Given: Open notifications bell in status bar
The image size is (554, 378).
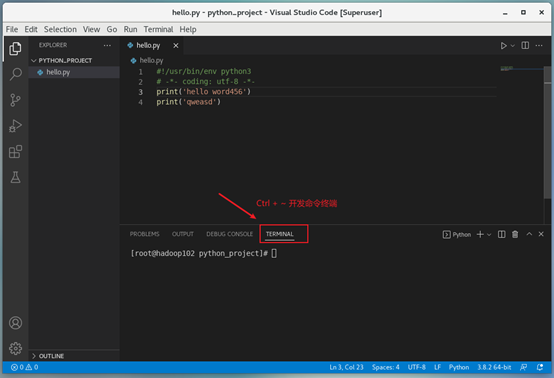Looking at the screenshot, I should (540, 367).
